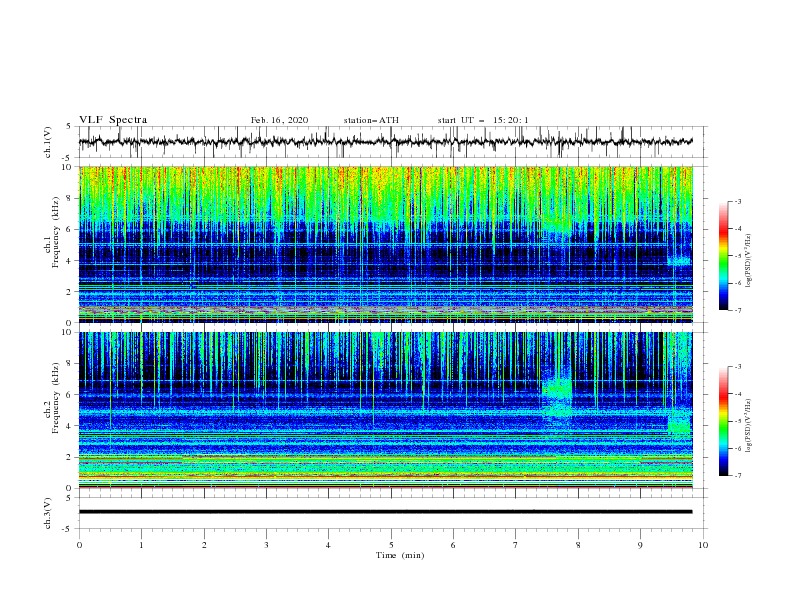This screenshot has height=612, width=792.
Task: Click time axis tick label "6"
Action: 453,545
